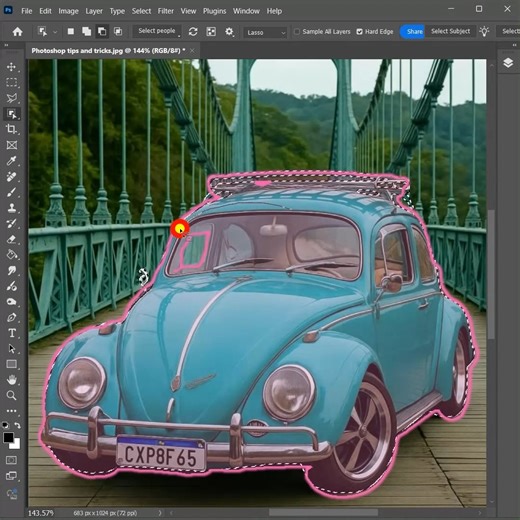Click the Share button
This screenshot has width=520, height=520.
tap(412, 31)
